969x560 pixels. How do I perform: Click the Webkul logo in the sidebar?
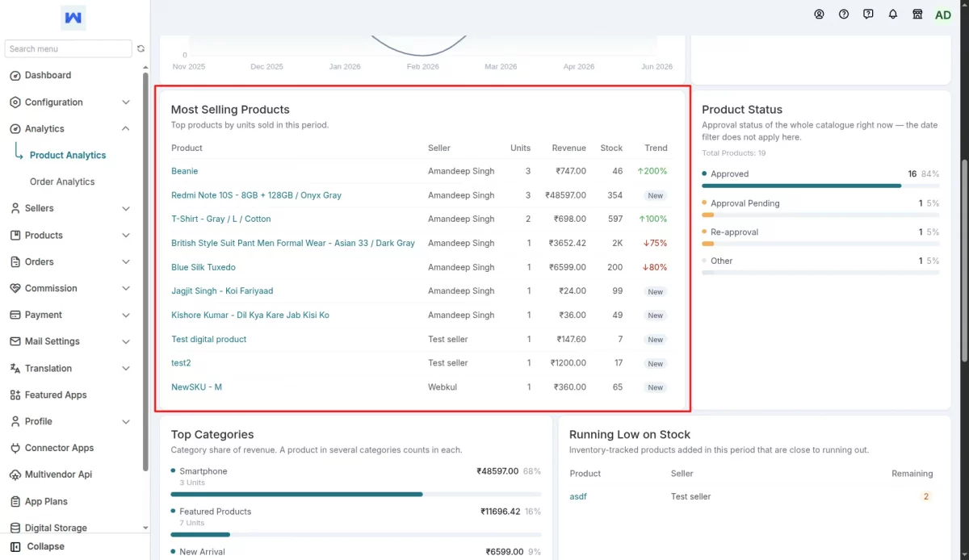(73, 18)
